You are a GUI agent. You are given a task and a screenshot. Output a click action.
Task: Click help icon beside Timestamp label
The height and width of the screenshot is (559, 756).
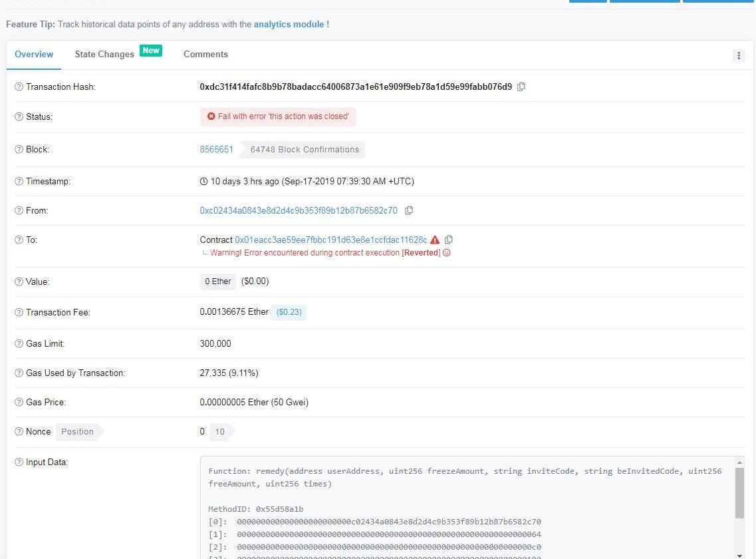19,182
